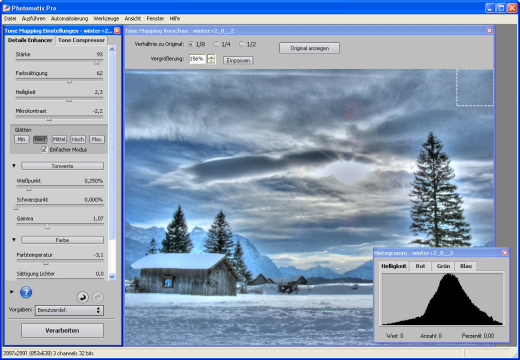Click the redo arrow icon
The width and height of the screenshot is (520, 360).
point(98,297)
